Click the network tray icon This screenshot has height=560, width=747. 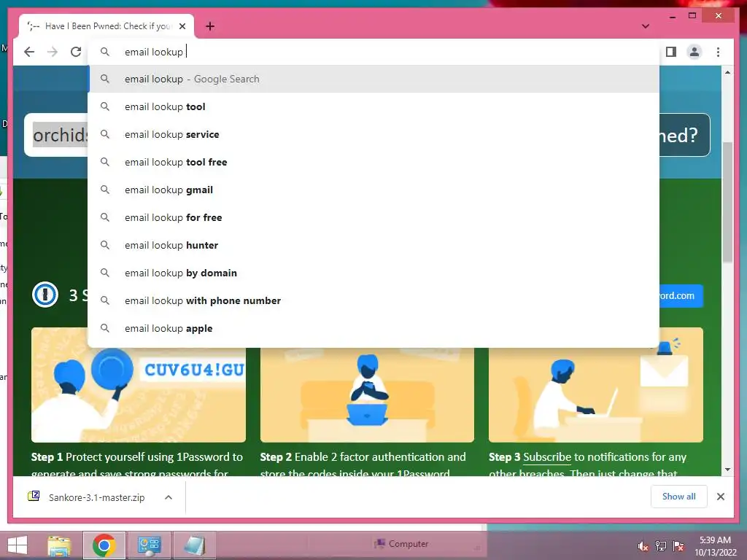pos(661,546)
